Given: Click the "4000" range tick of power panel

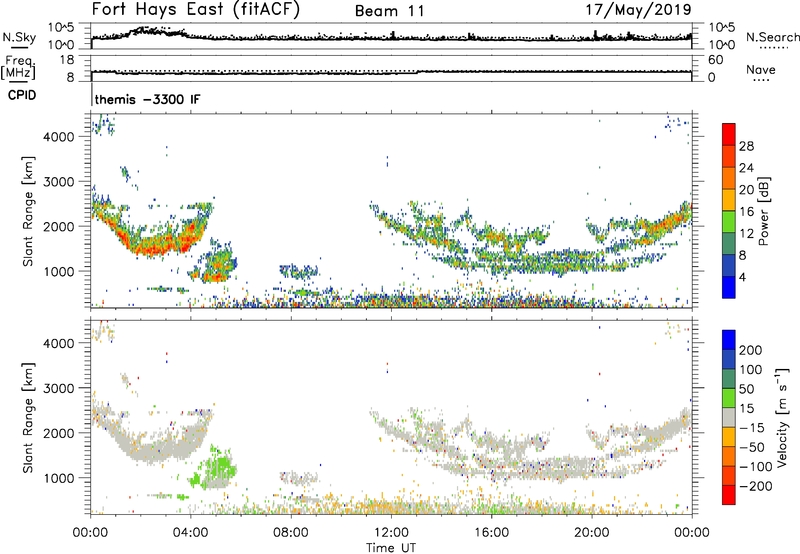Looking at the screenshot, I should pos(59,137).
